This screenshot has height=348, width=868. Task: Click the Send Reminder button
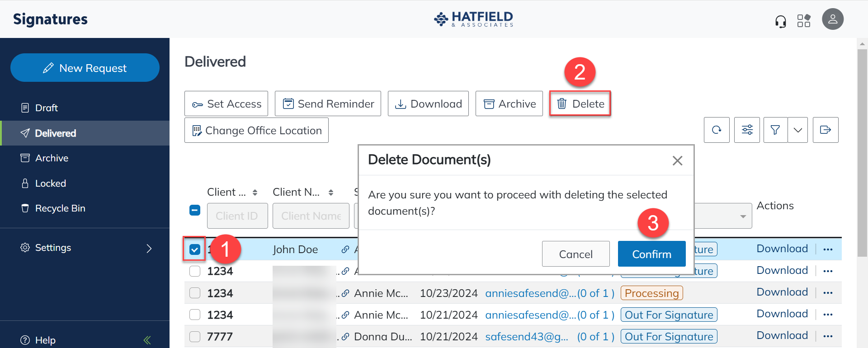coord(328,103)
